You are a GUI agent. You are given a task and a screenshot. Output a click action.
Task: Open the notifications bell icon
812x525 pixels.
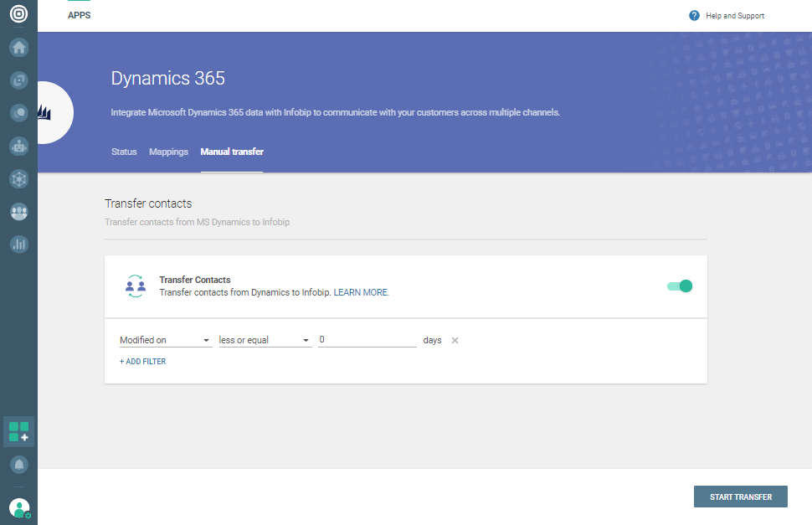tap(18, 464)
